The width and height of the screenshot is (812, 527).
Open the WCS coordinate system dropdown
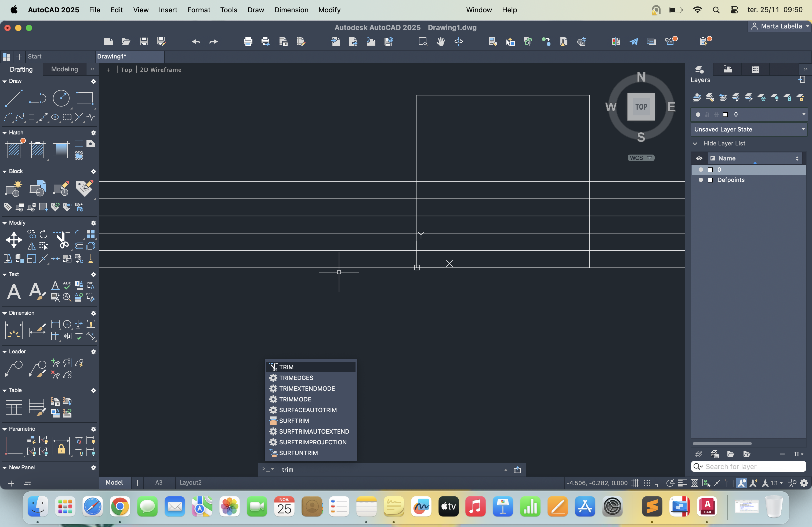641,158
